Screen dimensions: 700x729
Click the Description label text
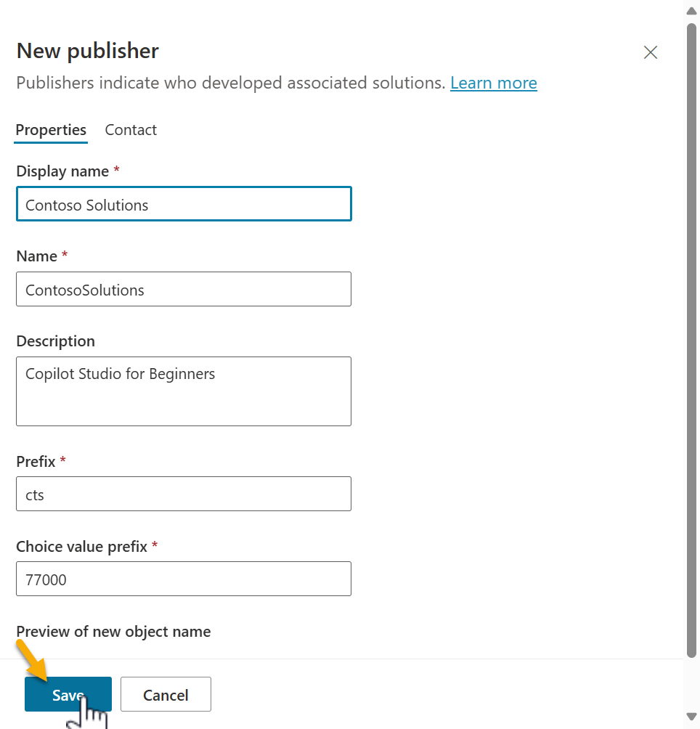[55, 341]
